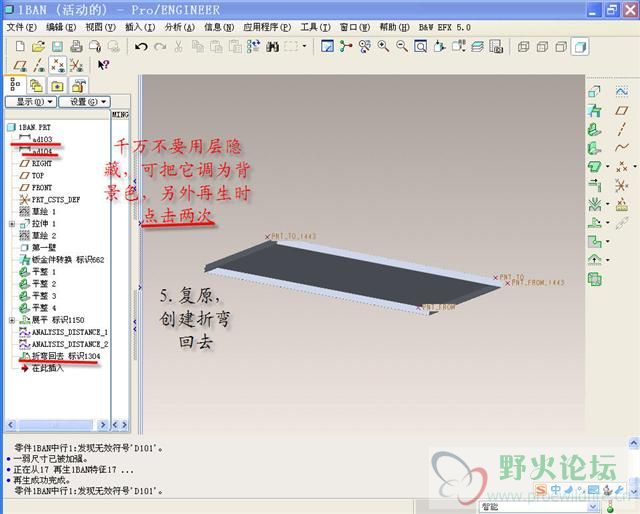
Task: Open a file via the folder icon
Action: (38, 46)
